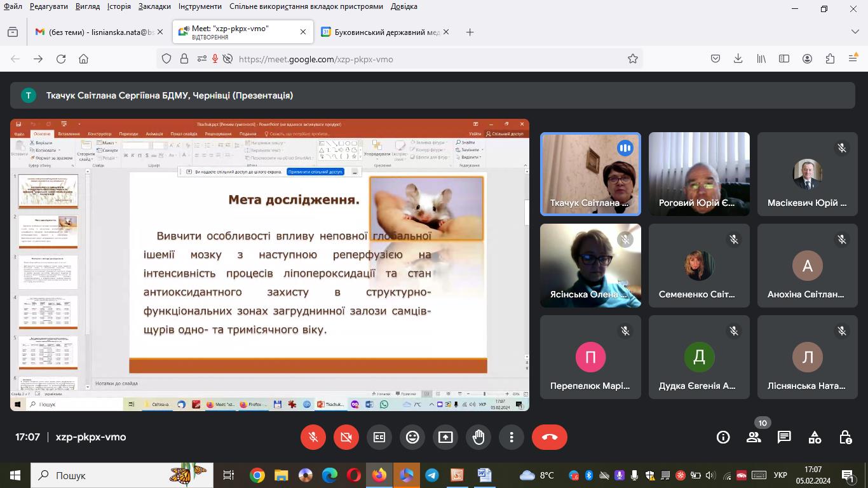The image size is (868, 488).
Task: Reload the current page
Action: click(x=61, y=58)
